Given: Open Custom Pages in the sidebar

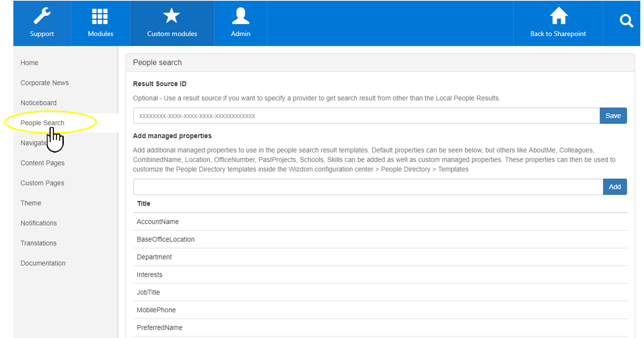Looking at the screenshot, I should (42, 183).
